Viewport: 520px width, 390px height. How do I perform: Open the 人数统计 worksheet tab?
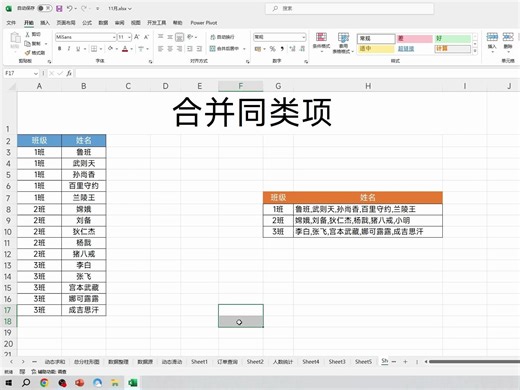283,362
